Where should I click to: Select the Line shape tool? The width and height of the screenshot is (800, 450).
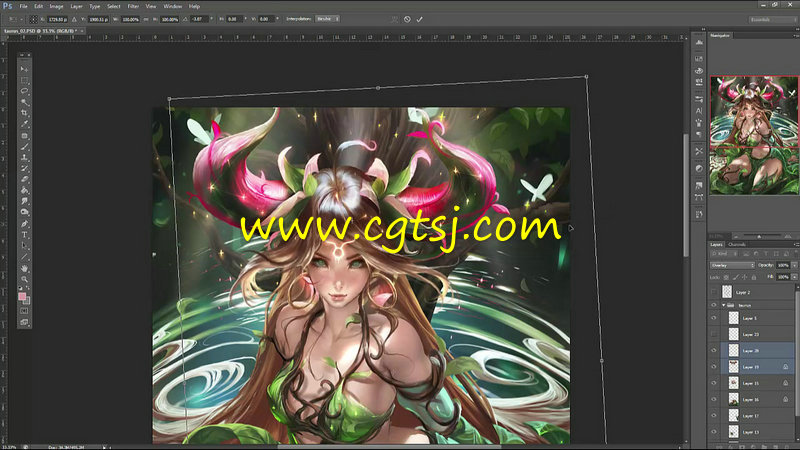(x=24, y=256)
